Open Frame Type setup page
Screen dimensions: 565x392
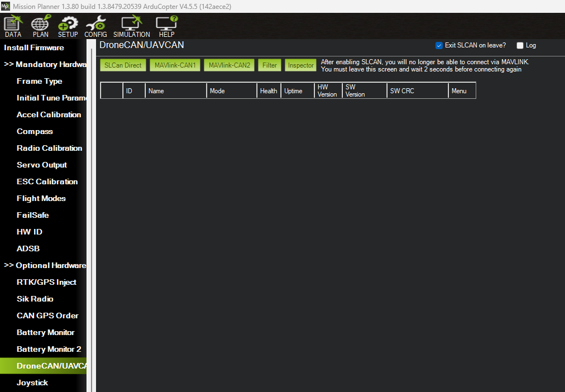tap(39, 81)
